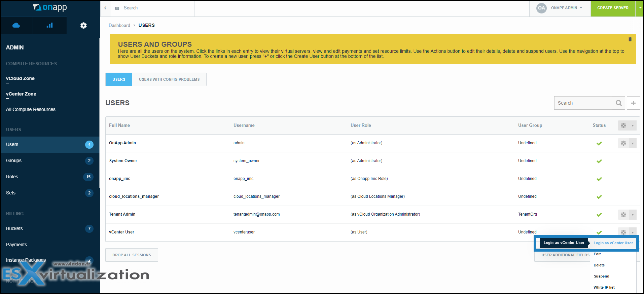The width and height of the screenshot is (644, 294).
Task: Sort by Full Name column header
Action: coord(119,125)
